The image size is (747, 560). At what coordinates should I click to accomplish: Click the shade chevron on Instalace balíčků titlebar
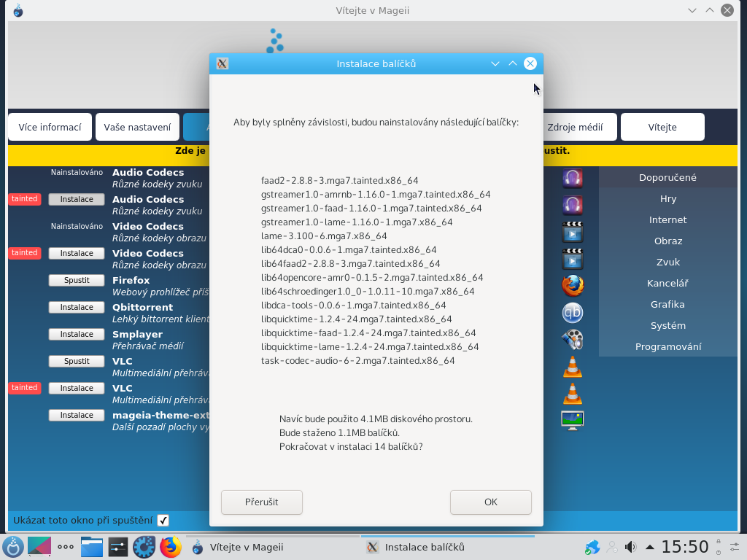(x=495, y=63)
